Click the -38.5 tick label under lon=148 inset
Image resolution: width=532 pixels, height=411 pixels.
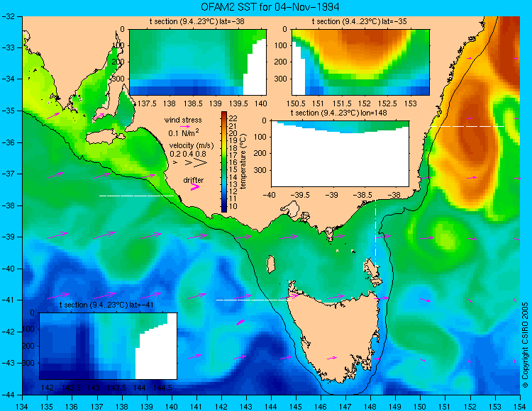(x=362, y=195)
